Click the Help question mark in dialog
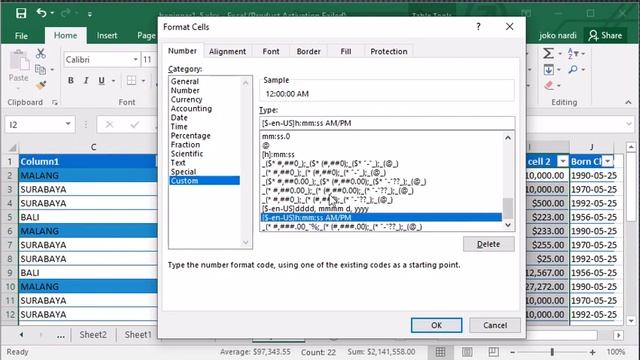Screen dimensions: 640x360 click(x=478, y=27)
